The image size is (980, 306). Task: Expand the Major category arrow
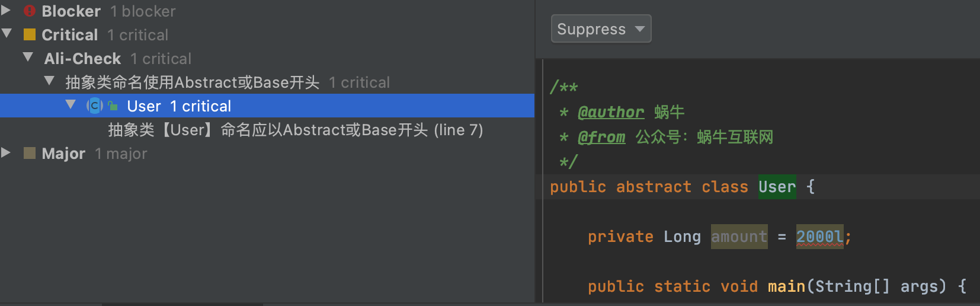point(6,152)
